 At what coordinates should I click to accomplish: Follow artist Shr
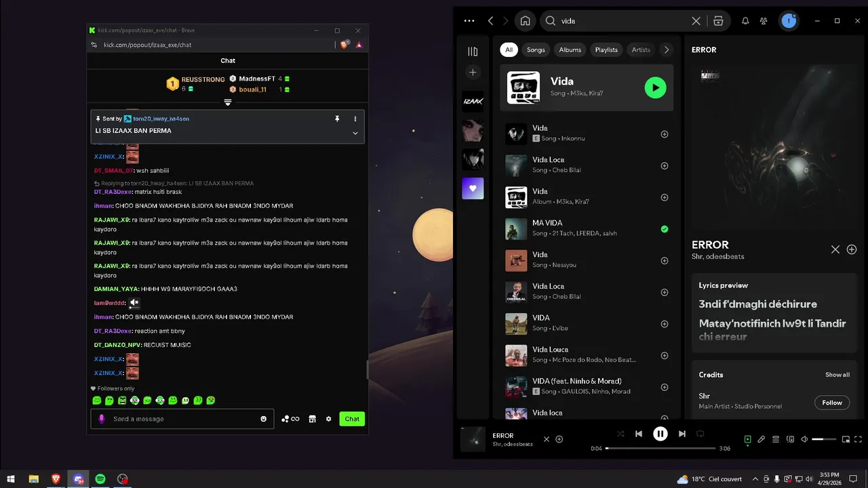(832, 403)
